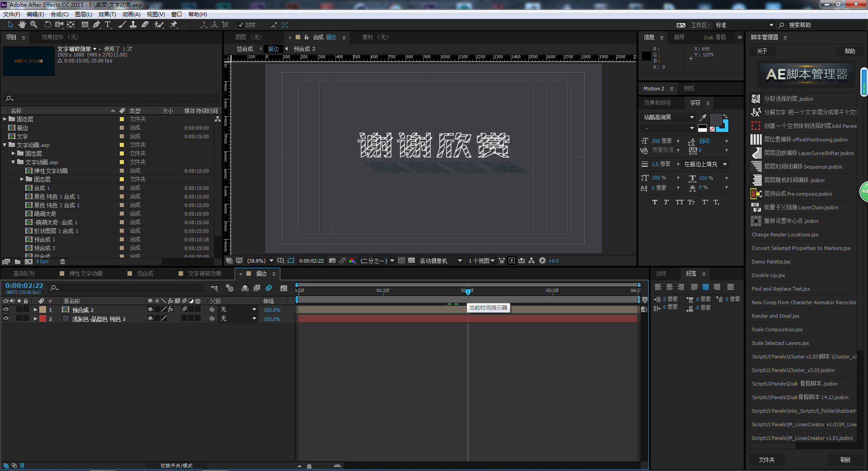Click the trash icon in project panel
This screenshot has width=868, height=471.
62,262
